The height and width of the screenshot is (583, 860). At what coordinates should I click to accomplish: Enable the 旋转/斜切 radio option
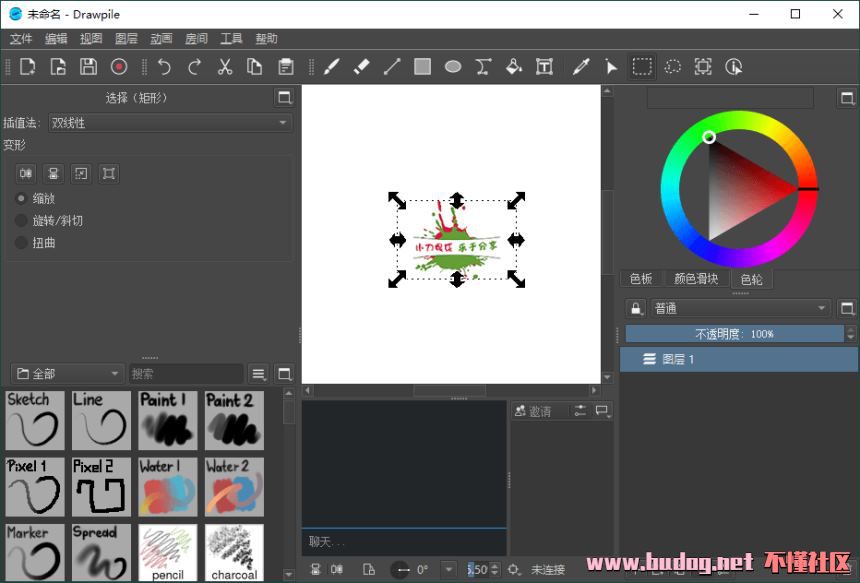click(x=22, y=220)
